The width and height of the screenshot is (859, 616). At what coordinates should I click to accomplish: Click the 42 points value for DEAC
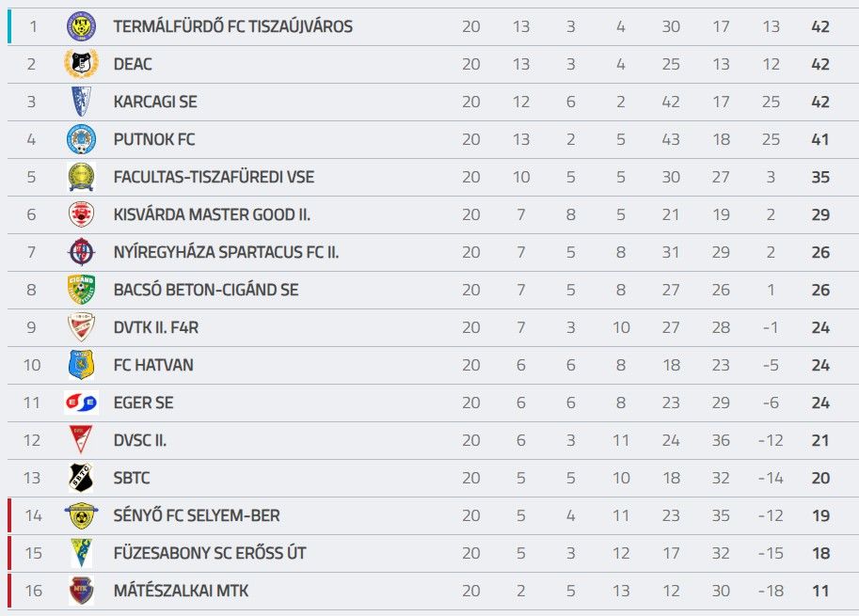click(820, 64)
